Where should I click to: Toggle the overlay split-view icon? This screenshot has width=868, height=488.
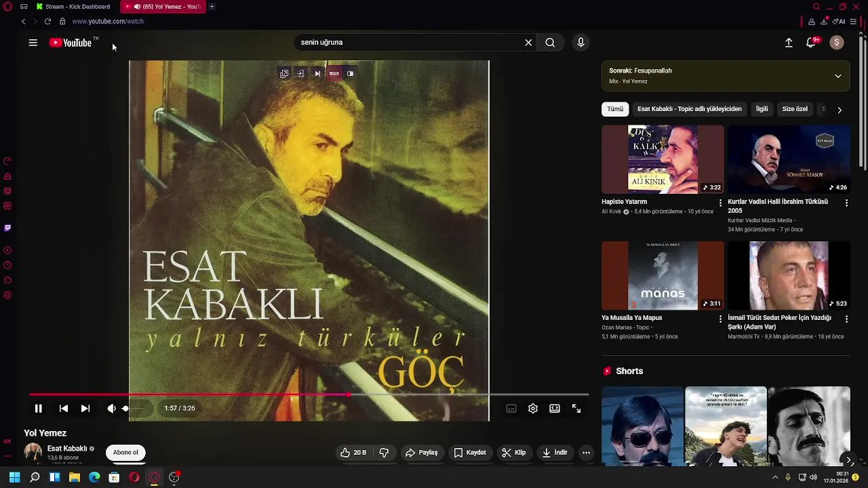[x=350, y=73]
